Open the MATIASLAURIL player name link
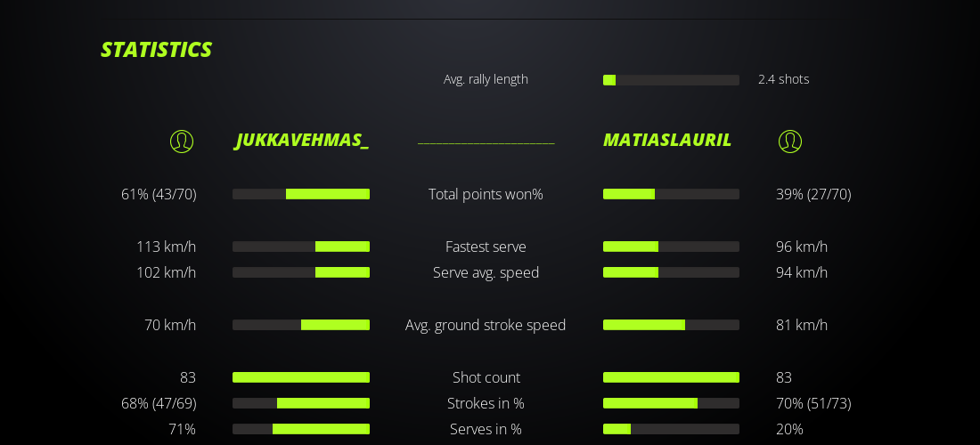This screenshot has height=445, width=980. (x=667, y=141)
